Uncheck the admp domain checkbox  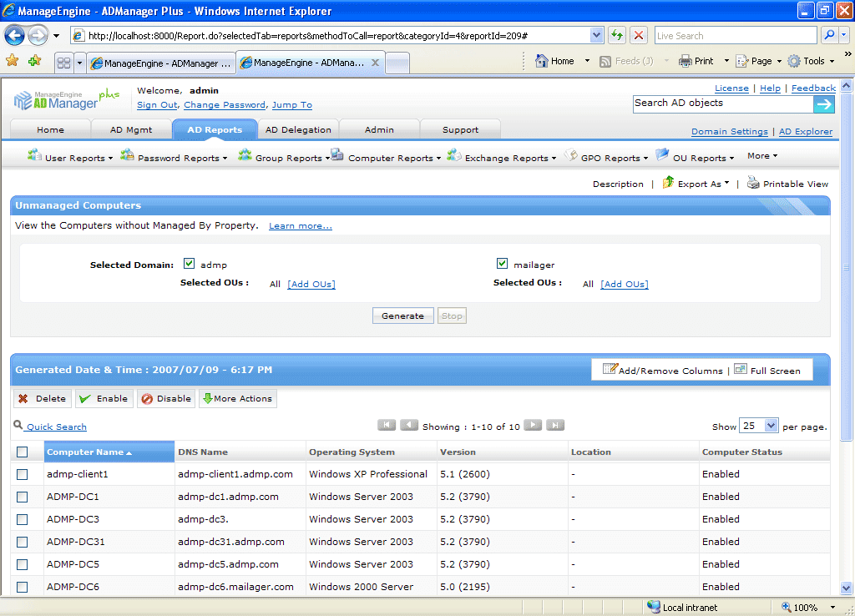point(189,261)
